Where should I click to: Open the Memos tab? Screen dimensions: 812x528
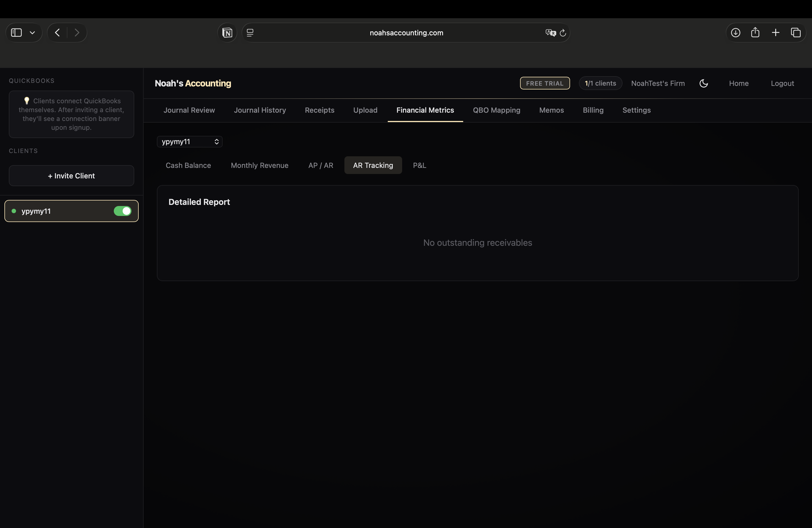click(x=551, y=110)
